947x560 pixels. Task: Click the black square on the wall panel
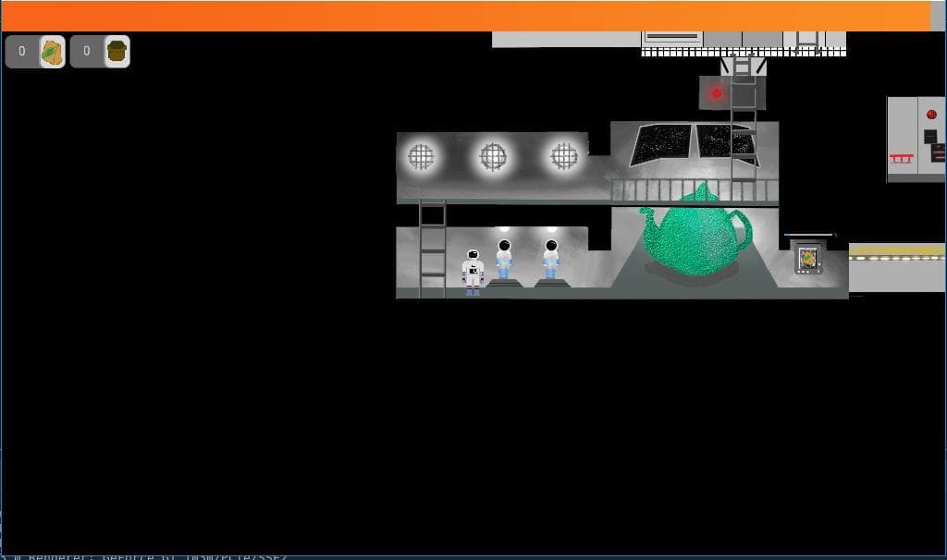(x=930, y=137)
